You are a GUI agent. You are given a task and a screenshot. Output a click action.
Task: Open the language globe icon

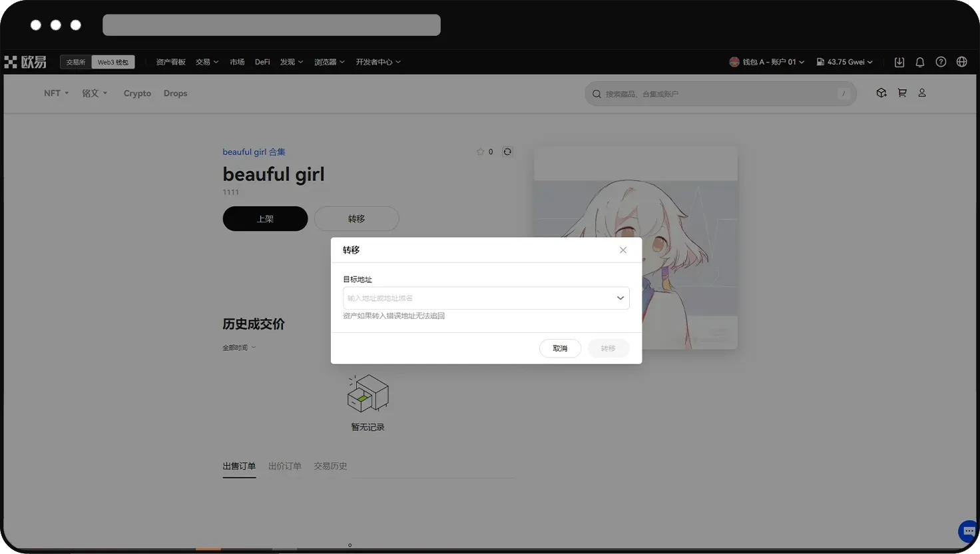(962, 62)
